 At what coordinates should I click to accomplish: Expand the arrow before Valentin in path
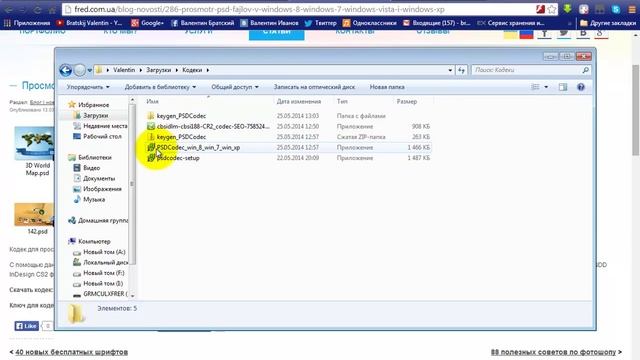108,70
